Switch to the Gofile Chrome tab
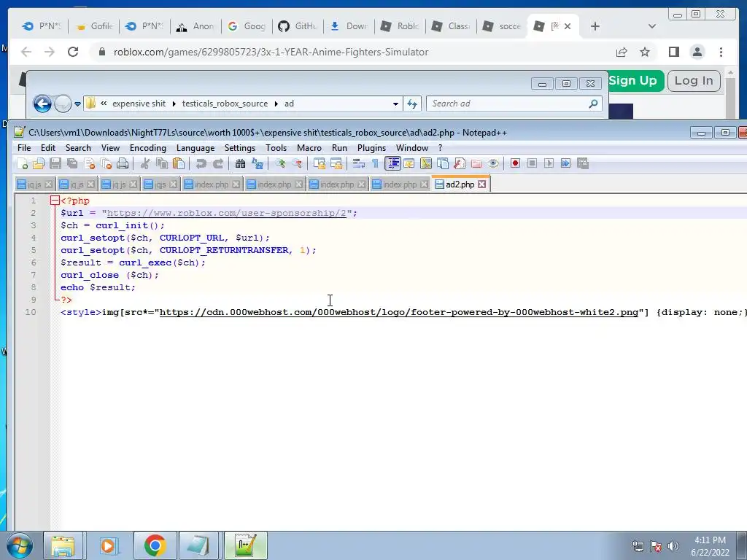The height and width of the screenshot is (560, 747). click(x=94, y=26)
